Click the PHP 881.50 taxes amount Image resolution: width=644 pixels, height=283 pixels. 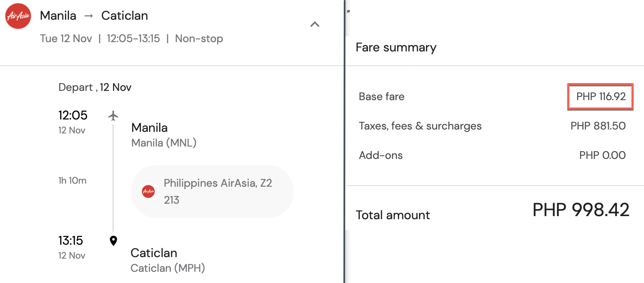click(x=598, y=126)
